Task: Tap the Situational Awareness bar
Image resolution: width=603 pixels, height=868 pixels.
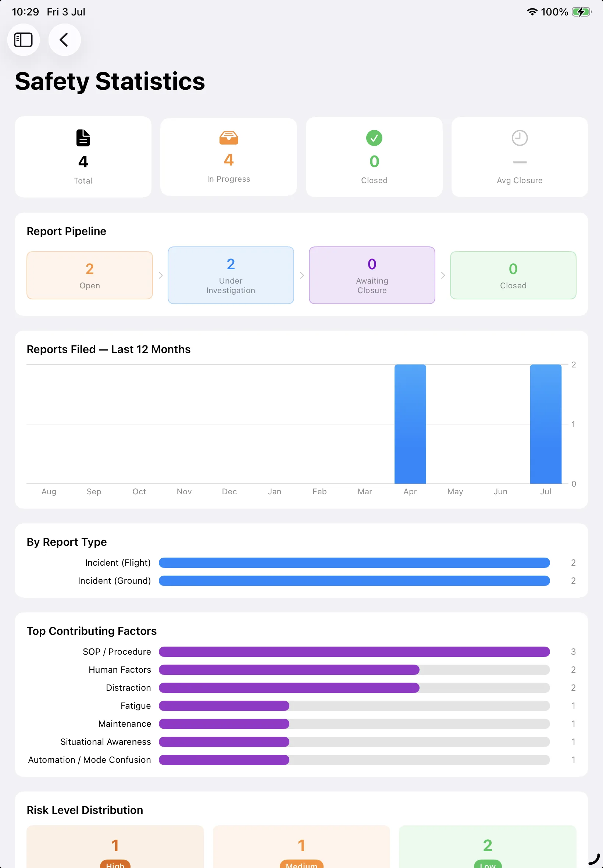Action: pyautogui.click(x=354, y=742)
